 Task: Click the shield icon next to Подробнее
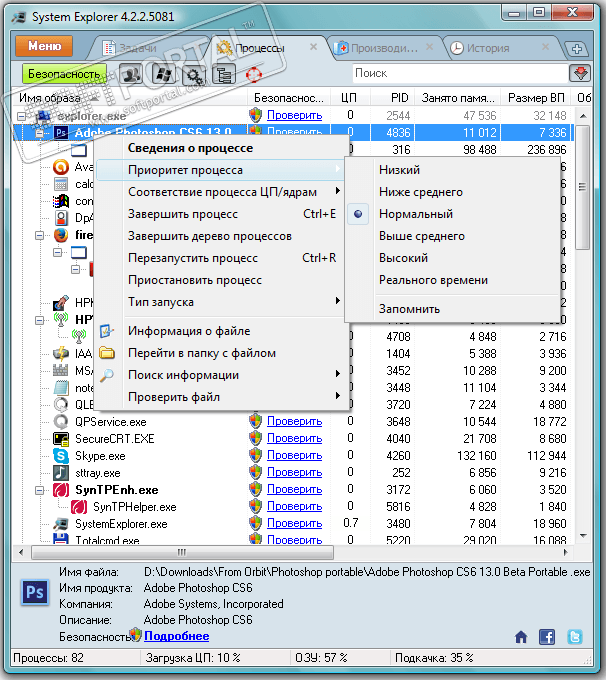[136, 635]
